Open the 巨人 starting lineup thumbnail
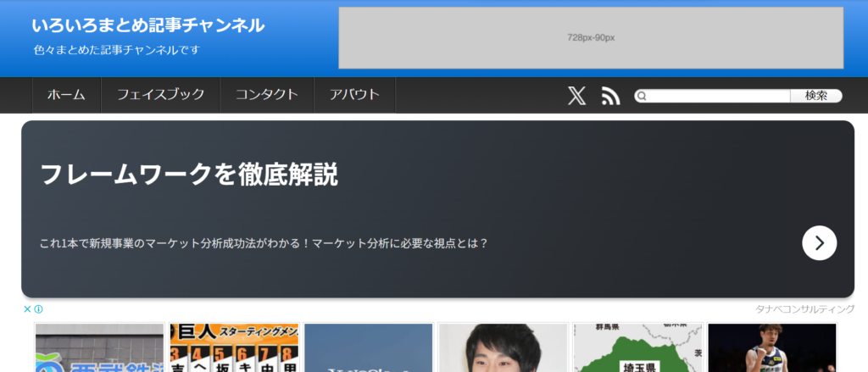This screenshot has width=868, height=372. click(x=234, y=348)
